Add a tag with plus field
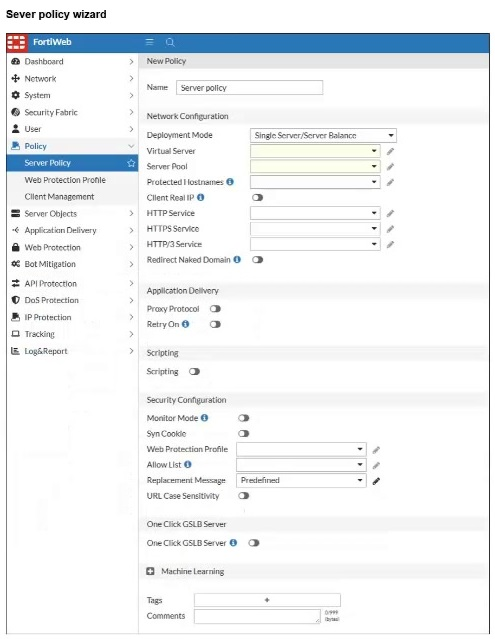This screenshot has height=639, width=495. click(x=267, y=600)
